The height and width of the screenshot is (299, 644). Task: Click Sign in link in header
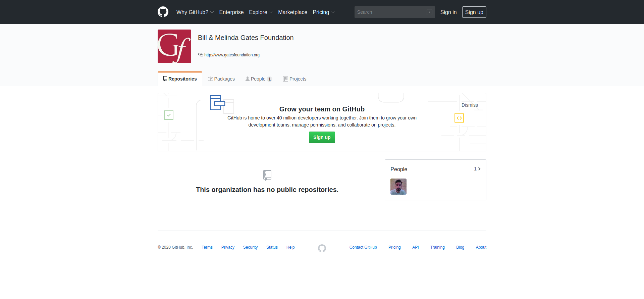pos(448,12)
